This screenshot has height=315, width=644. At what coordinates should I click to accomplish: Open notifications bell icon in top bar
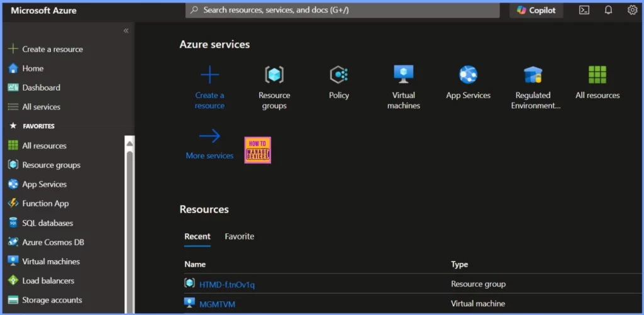[x=608, y=10]
